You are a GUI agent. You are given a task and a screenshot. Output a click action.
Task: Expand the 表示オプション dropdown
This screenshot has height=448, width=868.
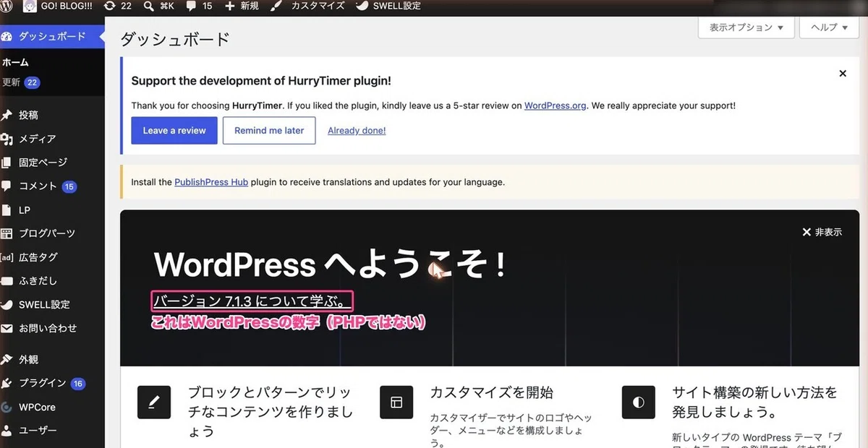point(746,27)
